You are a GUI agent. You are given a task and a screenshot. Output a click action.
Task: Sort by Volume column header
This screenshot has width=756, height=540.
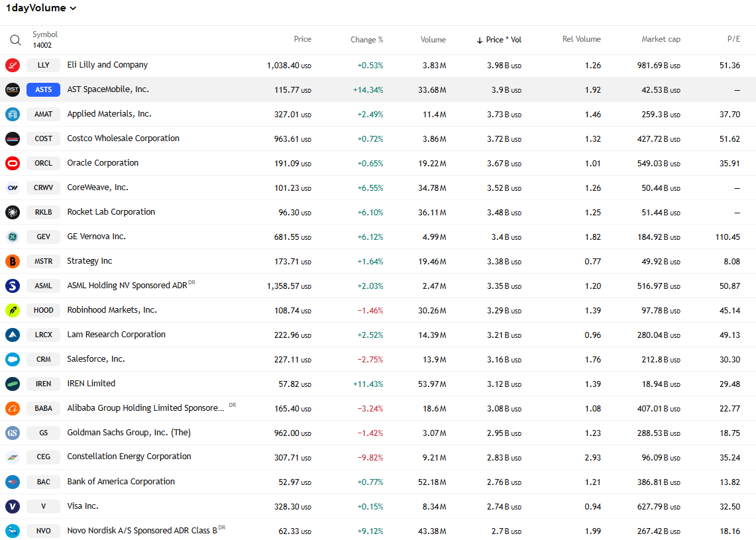(x=433, y=40)
